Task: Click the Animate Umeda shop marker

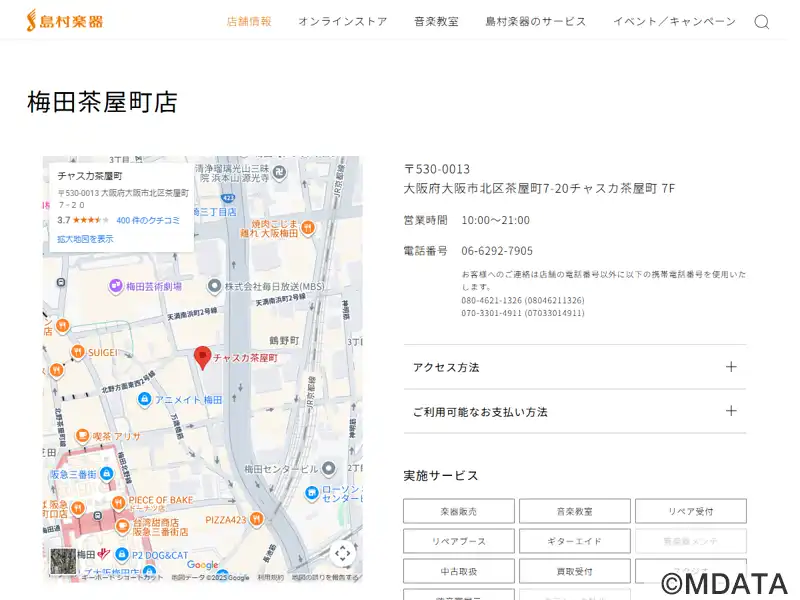Action: 144,399
